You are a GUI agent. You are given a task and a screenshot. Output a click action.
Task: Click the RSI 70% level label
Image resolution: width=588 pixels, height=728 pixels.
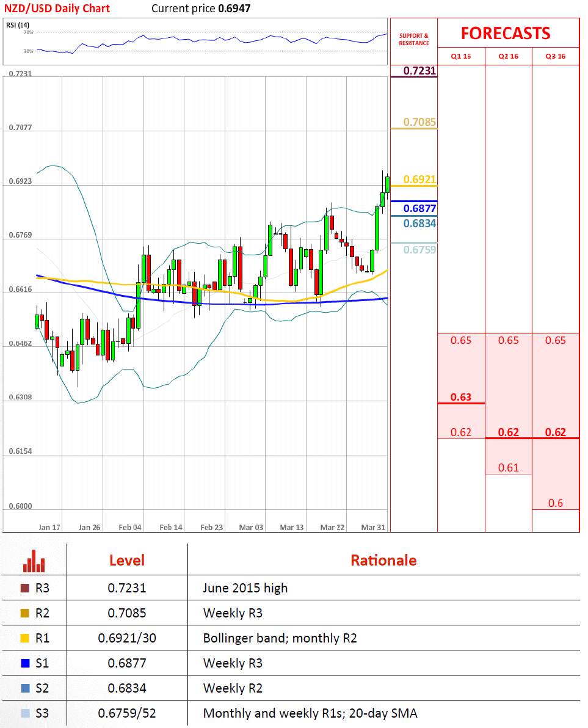tap(28, 32)
